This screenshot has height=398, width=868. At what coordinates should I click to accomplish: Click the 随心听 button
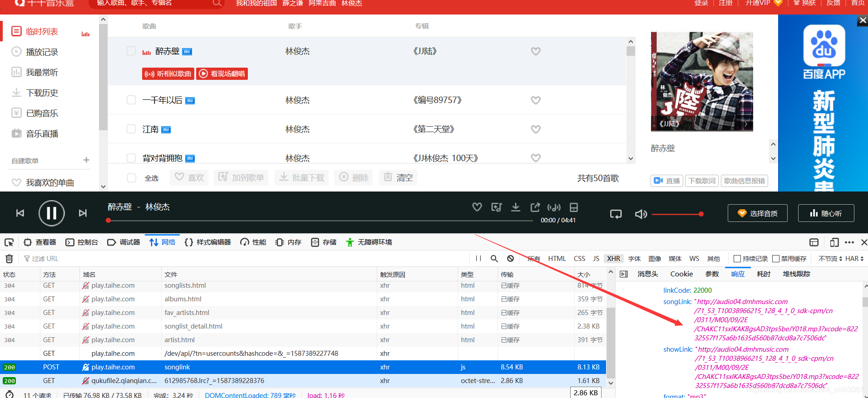click(826, 213)
